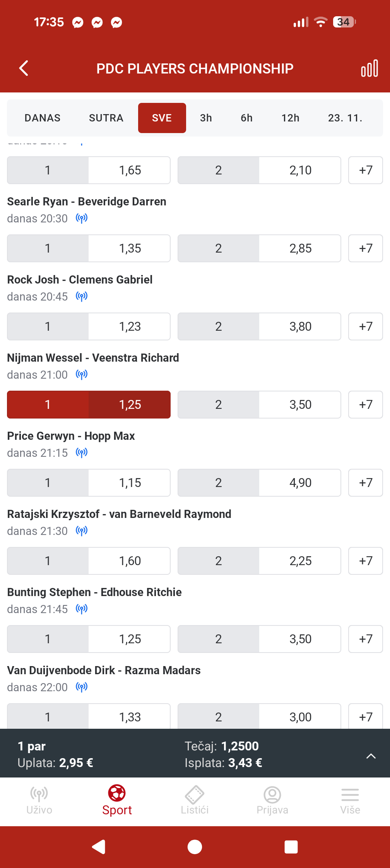390x868 pixels.
Task: Open the Listići tickets tab
Action: tap(195, 800)
